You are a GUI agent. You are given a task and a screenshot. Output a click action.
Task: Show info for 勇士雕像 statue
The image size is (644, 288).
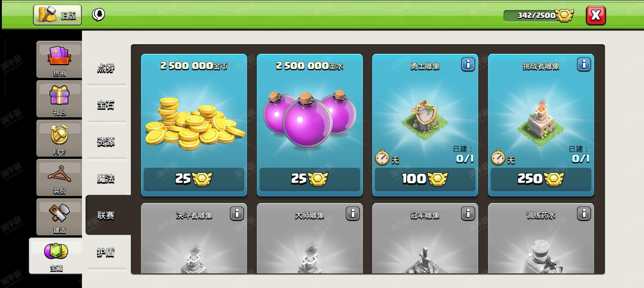pos(468,64)
